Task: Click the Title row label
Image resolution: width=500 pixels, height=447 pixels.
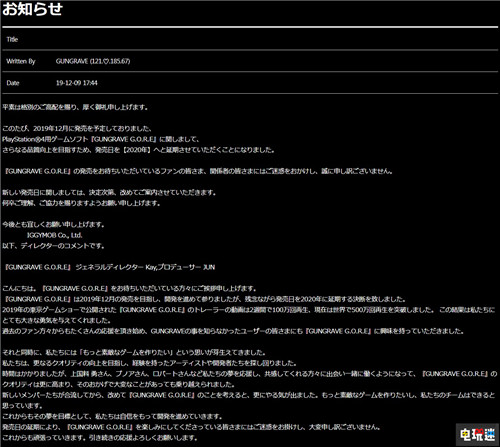Action: pyautogui.click(x=12, y=39)
